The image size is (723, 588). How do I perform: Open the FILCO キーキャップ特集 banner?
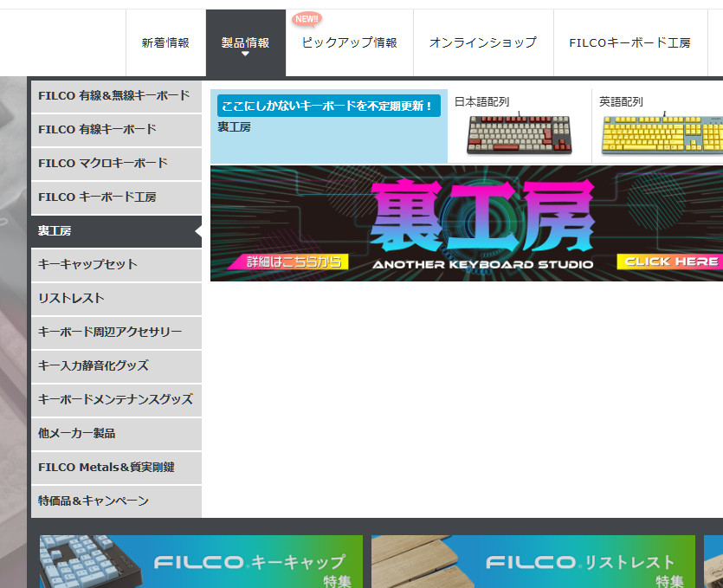tap(201, 562)
